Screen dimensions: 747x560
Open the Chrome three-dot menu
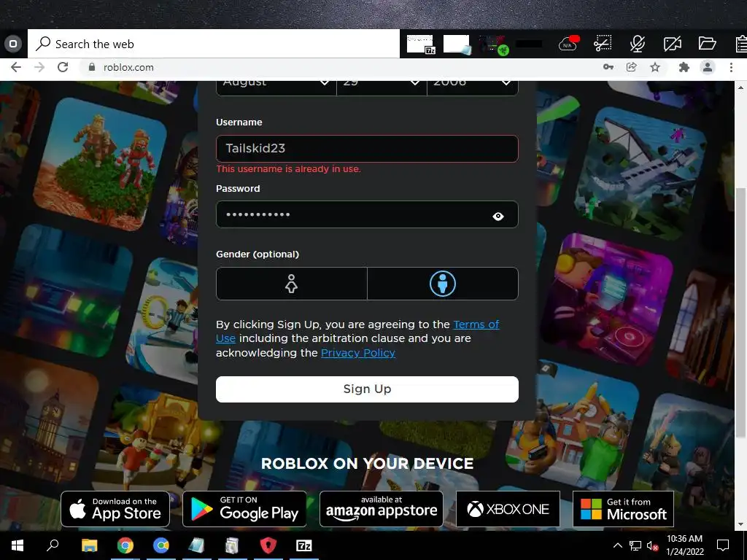[731, 67]
